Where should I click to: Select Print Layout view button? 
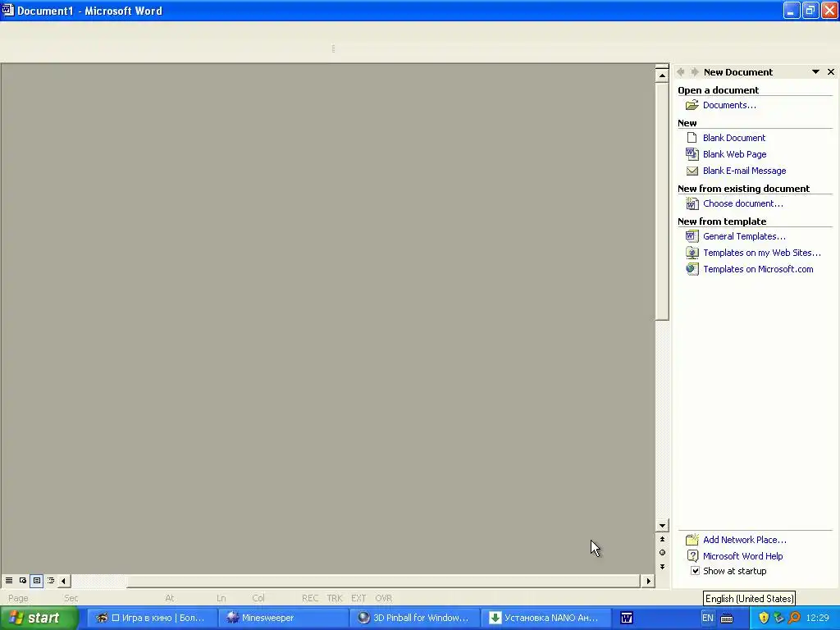[37, 581]
